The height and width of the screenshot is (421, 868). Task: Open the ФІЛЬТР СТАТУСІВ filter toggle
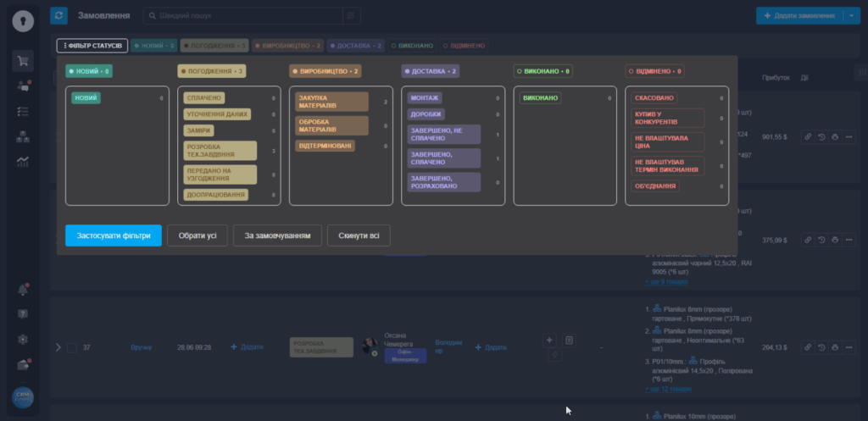point(91,46)
